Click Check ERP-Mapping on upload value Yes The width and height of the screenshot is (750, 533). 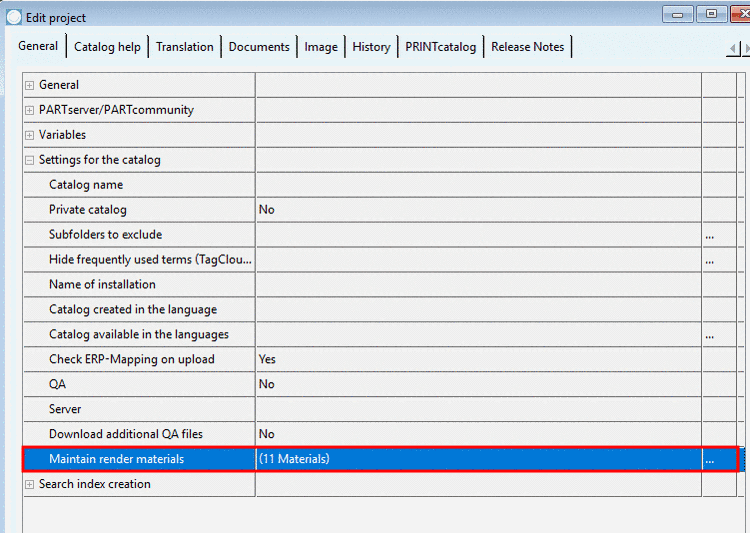coord(479,359)
